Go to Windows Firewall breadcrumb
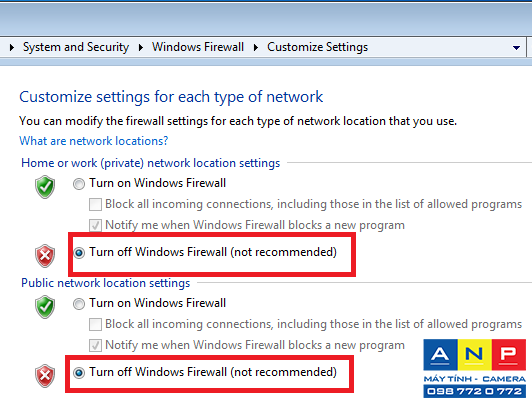The width and height of the screenshot is (532, 403). pos(198,47)
